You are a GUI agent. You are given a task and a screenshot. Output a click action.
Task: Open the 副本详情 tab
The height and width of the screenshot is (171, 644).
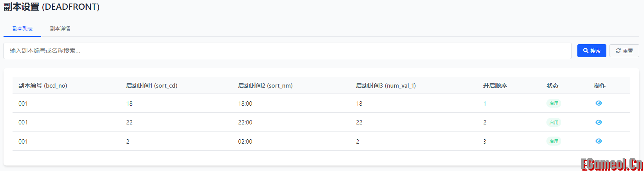point(60,29)
